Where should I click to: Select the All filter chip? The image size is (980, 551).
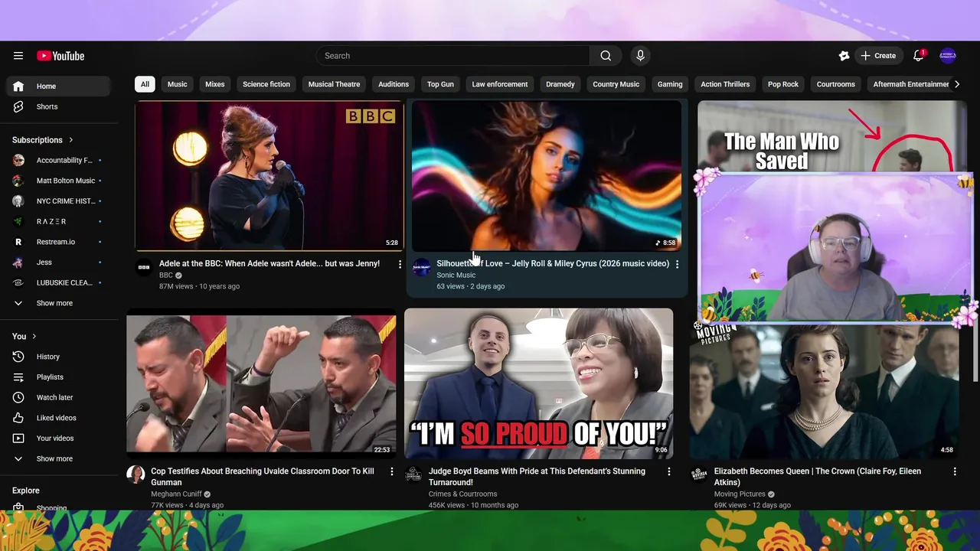click(145, 84)
